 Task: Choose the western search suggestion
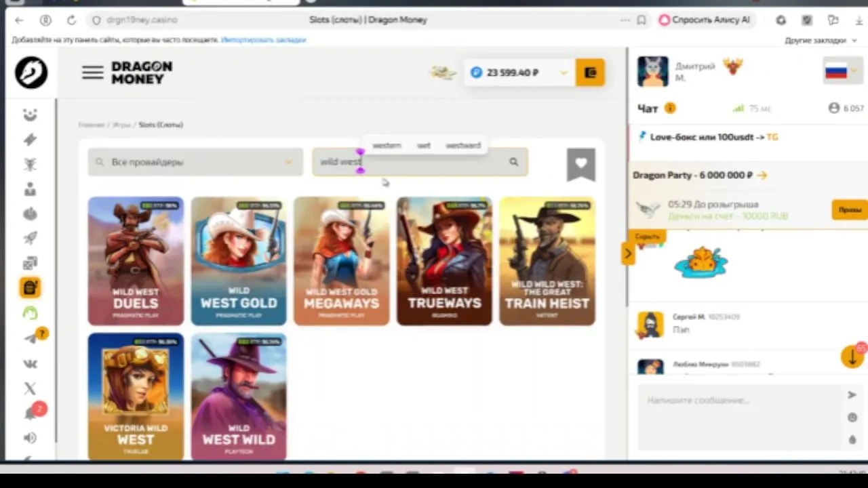tap(387, 146)
